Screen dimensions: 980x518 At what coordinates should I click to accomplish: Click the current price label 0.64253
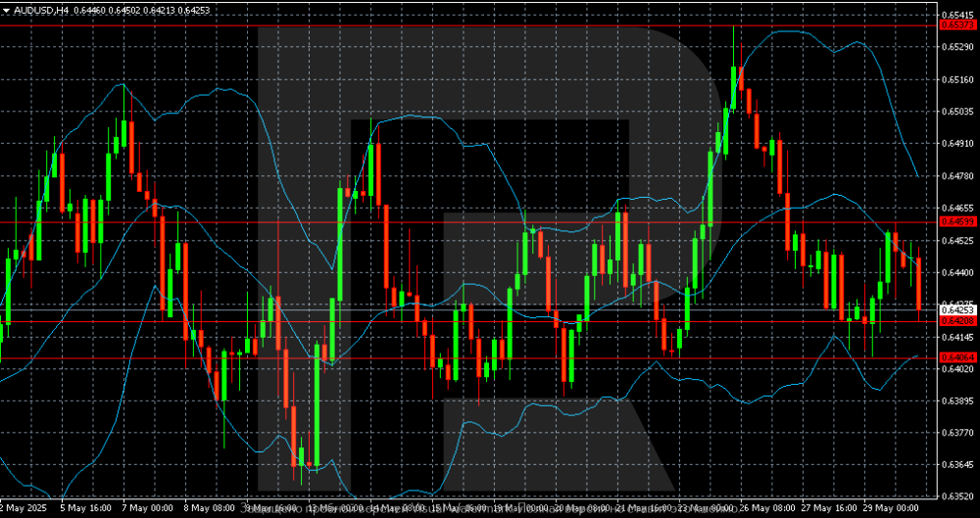[x=956, y=309]
